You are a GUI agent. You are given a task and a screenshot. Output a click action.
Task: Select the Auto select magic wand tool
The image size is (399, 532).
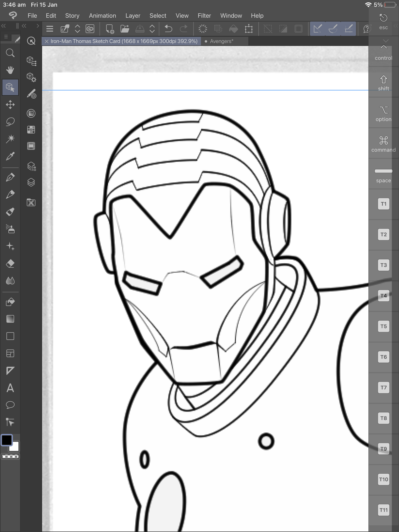click(10, 139)
